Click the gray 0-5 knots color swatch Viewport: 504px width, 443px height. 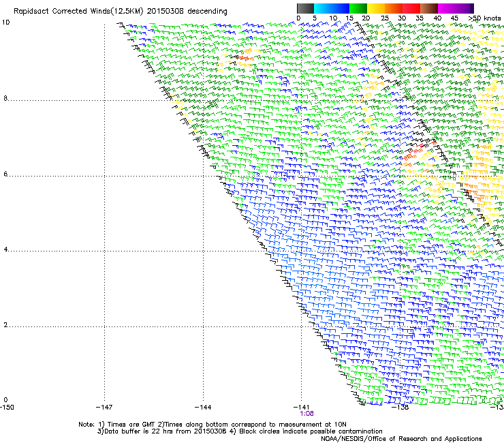(x=305, y=8)
